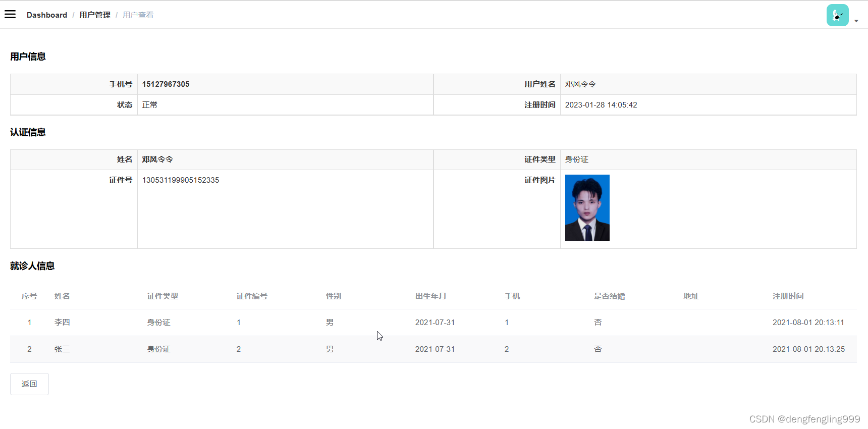Go to Dashboard breadcrumb
Viewport: 868px width, 429px height.
pyautogui.click(x=47, y=15)
